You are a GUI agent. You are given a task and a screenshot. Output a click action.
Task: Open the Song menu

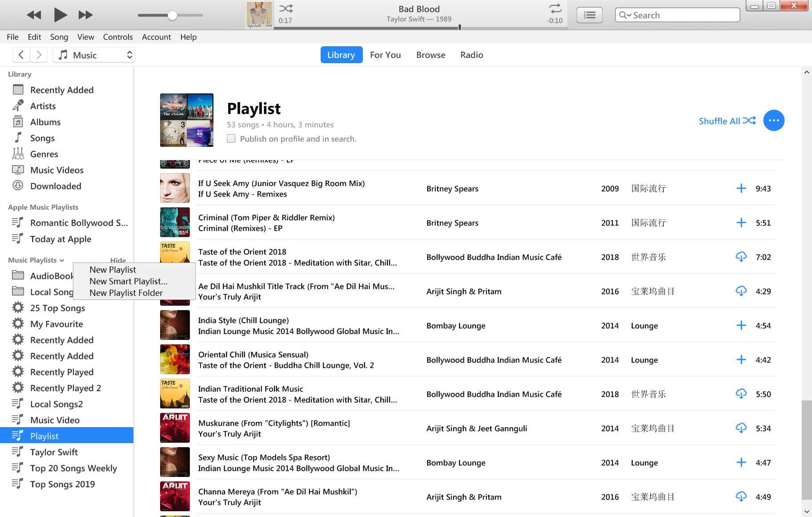point(59,37)
